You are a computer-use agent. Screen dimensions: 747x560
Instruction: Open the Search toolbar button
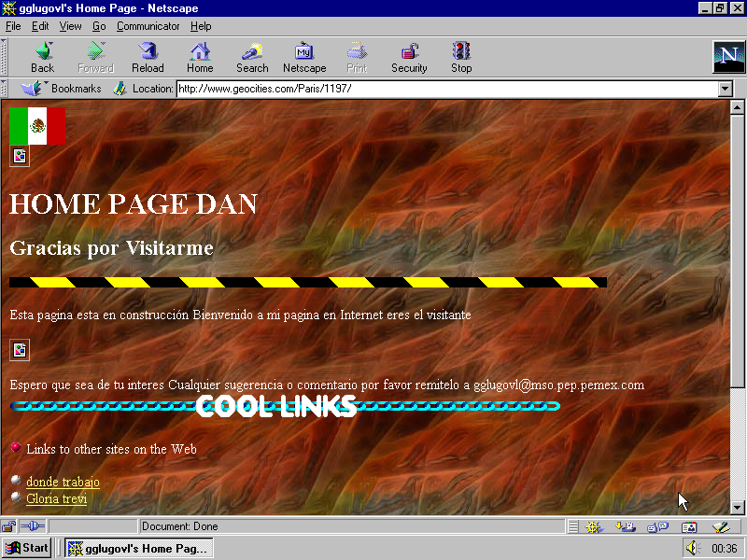[x=252, y=57]
